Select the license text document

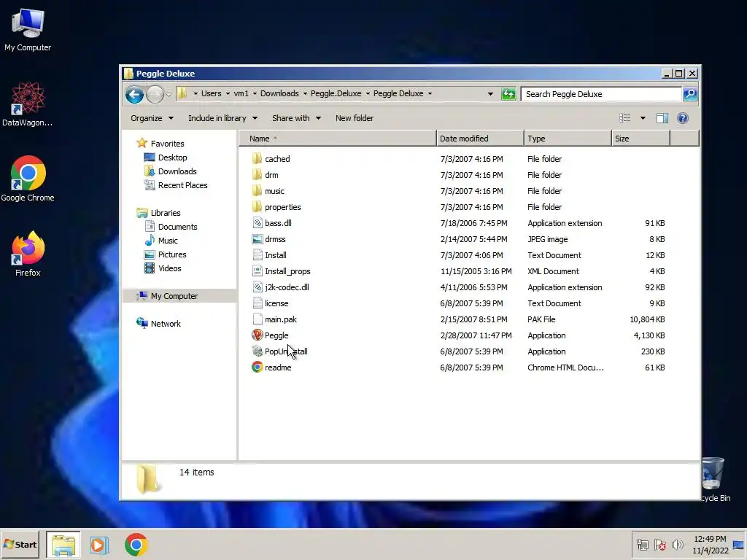coord(276,303)
